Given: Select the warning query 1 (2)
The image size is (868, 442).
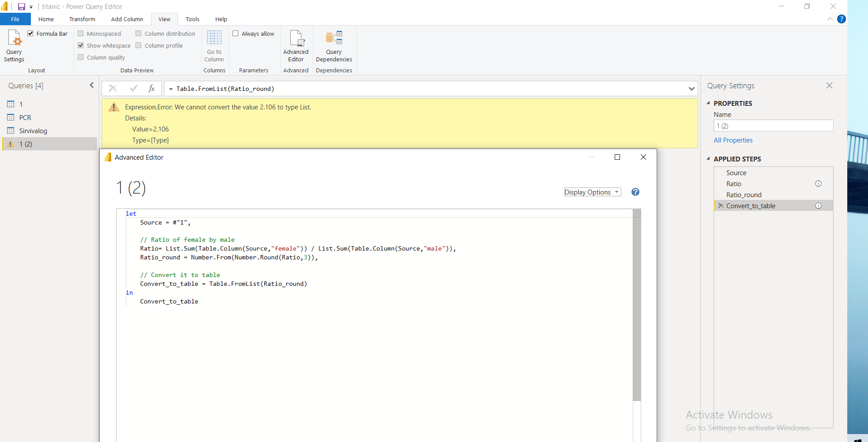Looking at the screenshot, I should click(49, 144).
